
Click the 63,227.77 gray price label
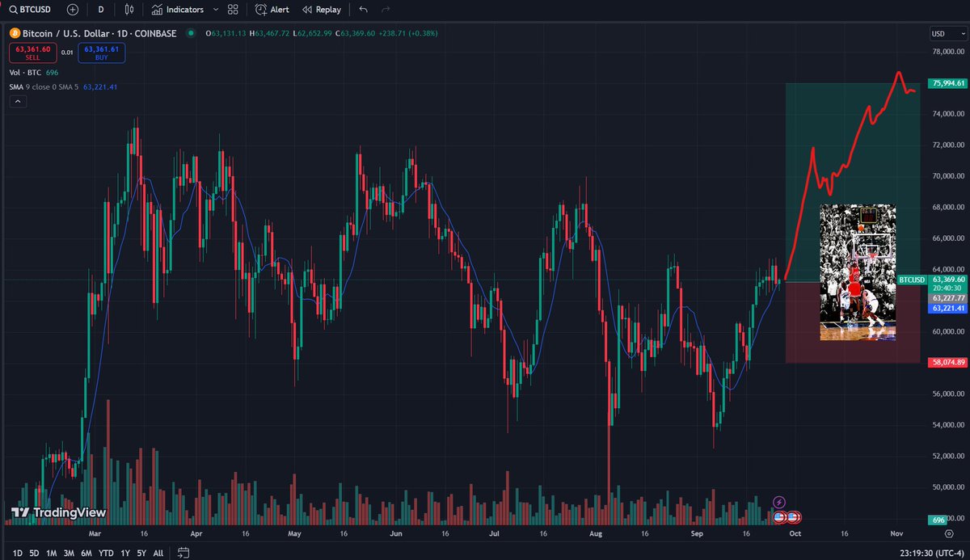coord(949,298)
